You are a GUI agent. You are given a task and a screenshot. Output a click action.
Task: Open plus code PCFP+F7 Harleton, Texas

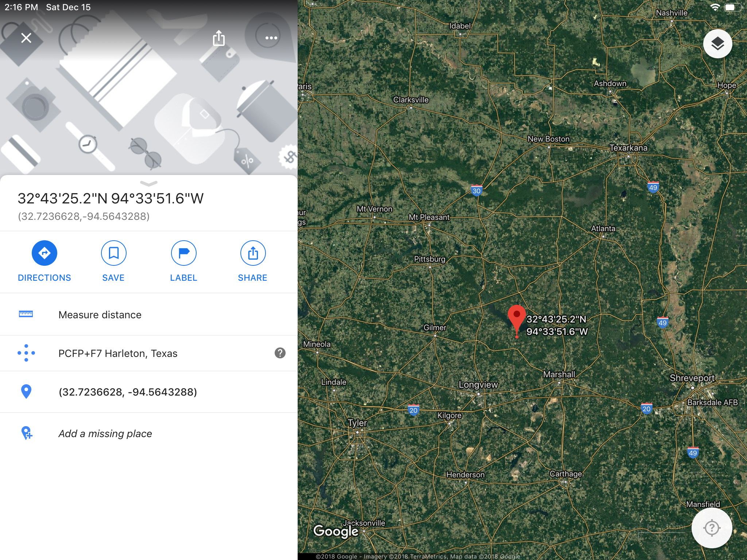click(x=149, y=353)
